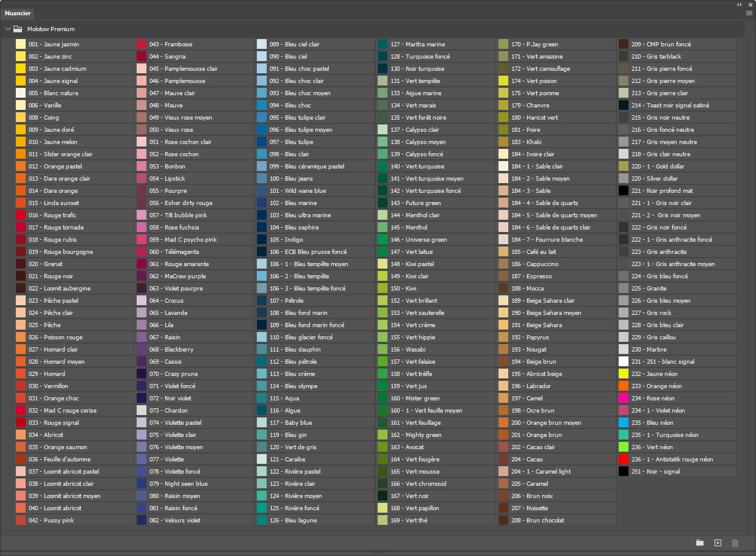Screen dimensions: 756x556
Task: Click the delete swatch trash icon
Action: (x=735, y=543)
